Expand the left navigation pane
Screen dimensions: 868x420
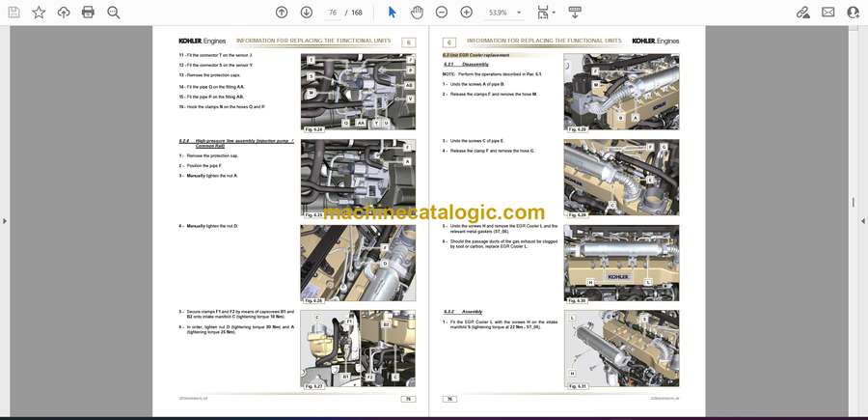[4, 221]
